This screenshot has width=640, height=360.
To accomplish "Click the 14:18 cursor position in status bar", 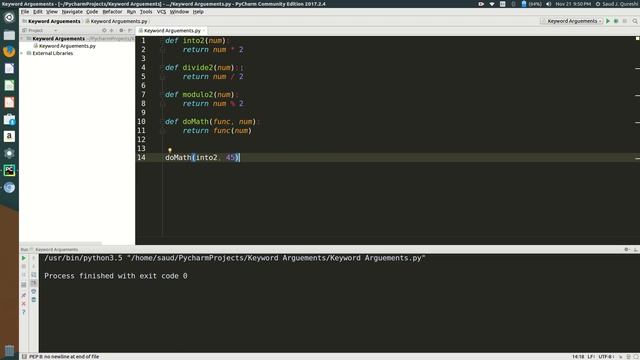I will 578,357.
